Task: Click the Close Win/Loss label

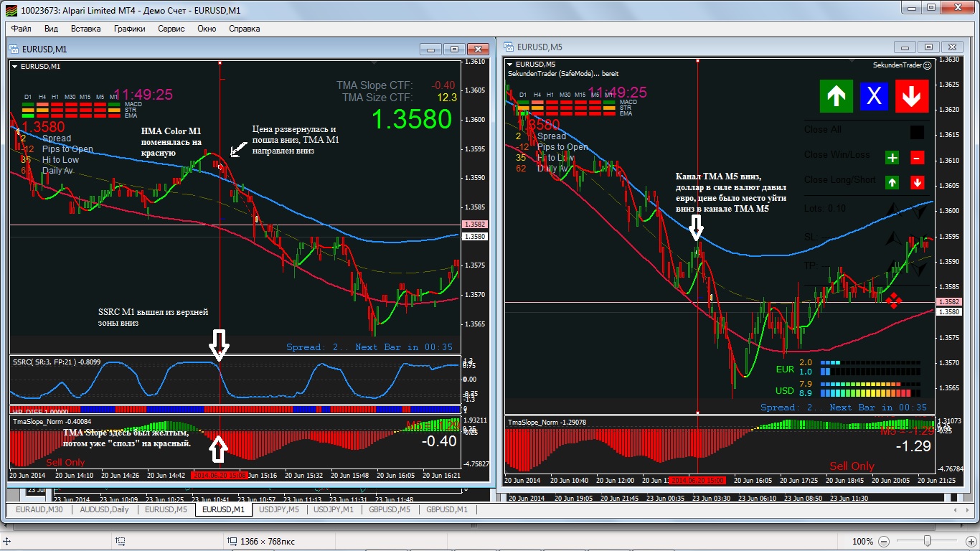Action: coord(837,154)
